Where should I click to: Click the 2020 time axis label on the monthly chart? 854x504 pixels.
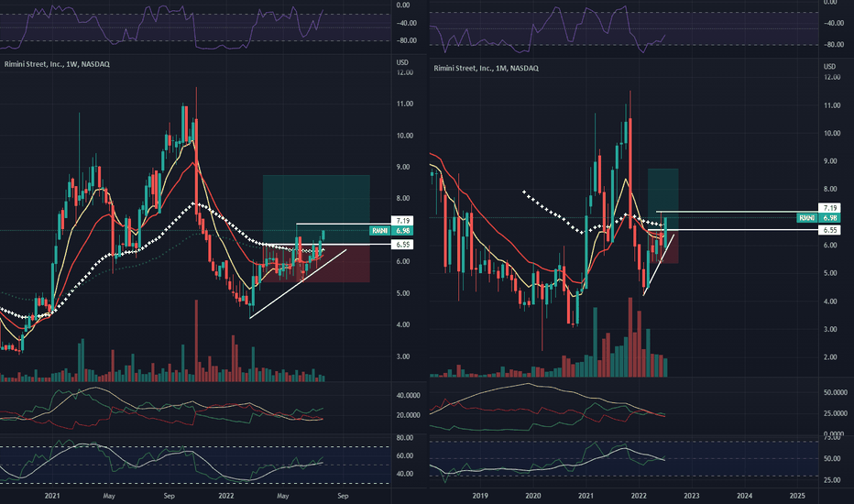coord(532,496)
